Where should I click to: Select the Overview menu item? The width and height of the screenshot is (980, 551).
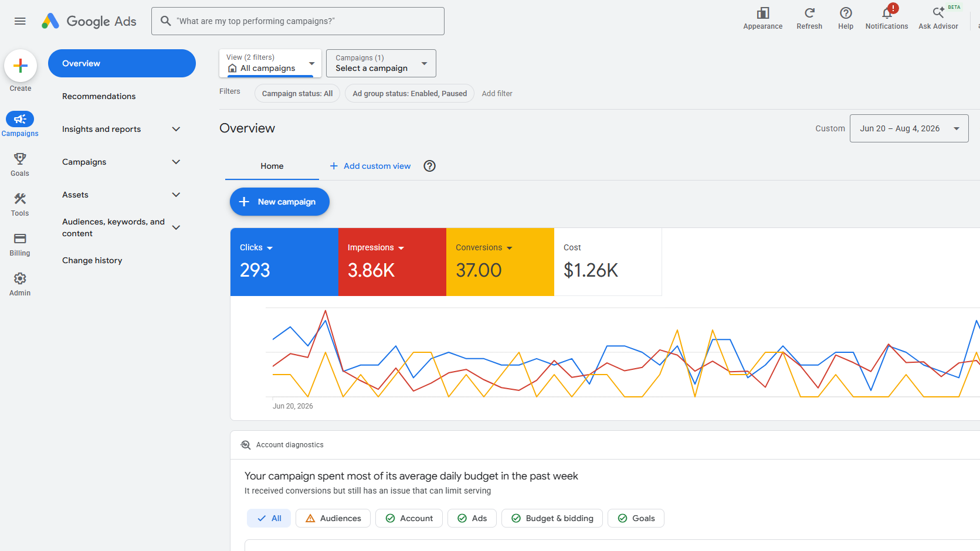pos(122,63)
